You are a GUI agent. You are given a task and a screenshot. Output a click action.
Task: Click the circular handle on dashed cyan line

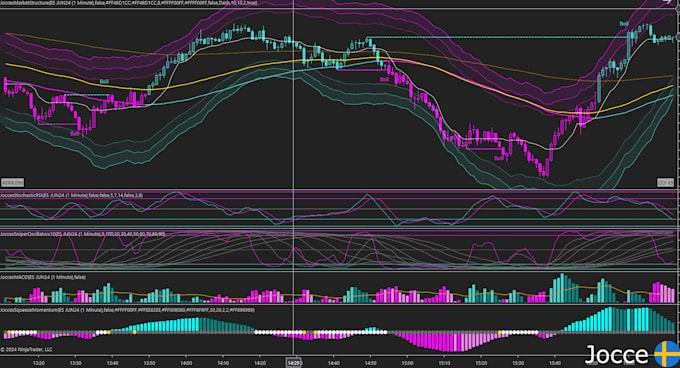(678, 38)
